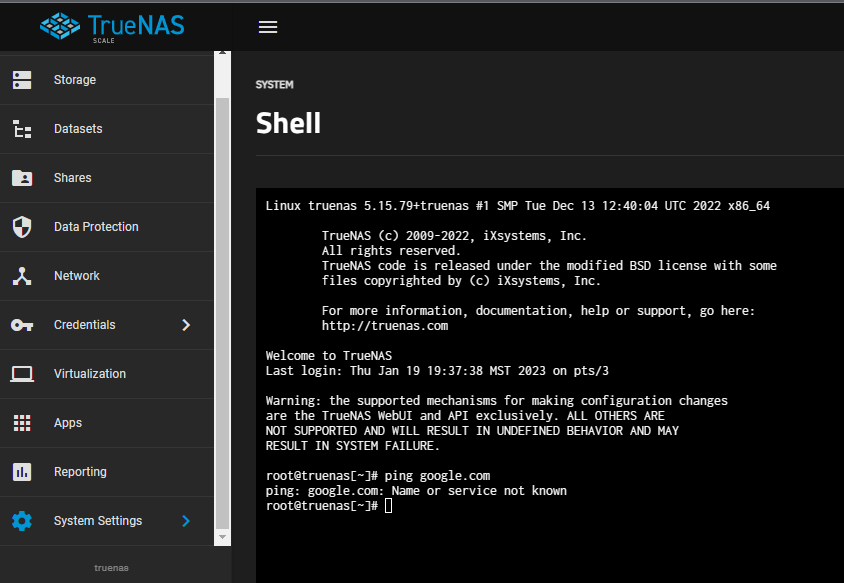Click the sidebar scrollbar down arrow

pyautogui.click(x=222, y=537)
